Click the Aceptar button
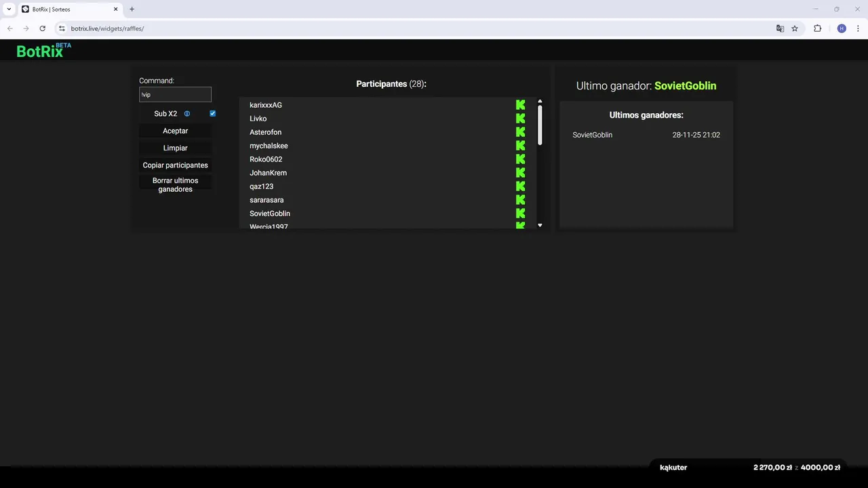The image size is (868, 488). click(x=176, y=131)
